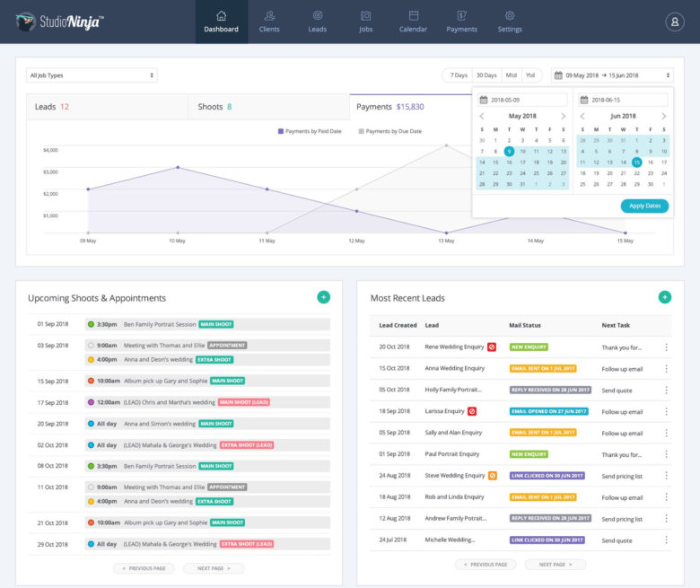
Task: Expand the All Job Types dropdown
Action: (92, 75)
